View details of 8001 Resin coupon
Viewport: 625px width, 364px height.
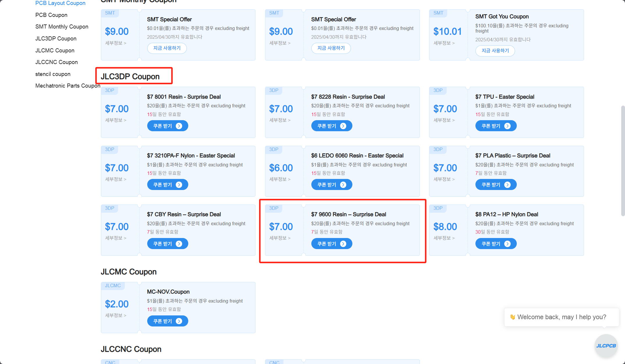(x=116, y=120)
